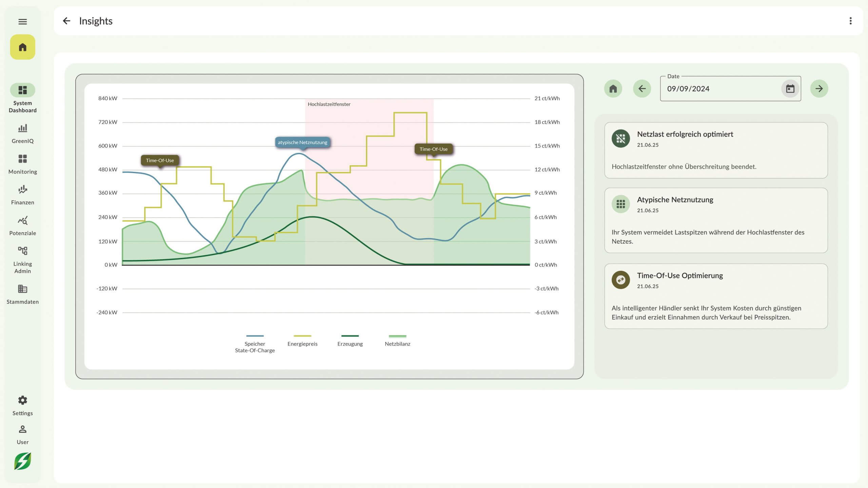
Task: Go to next day with the right arrow
Action: (x=819, y=89)
